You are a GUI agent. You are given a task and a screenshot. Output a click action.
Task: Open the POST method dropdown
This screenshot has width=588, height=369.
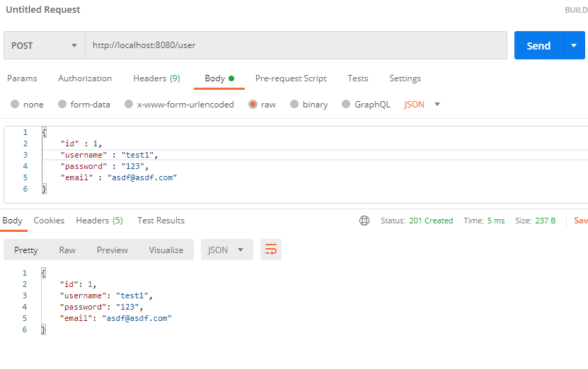click(45, 45)
